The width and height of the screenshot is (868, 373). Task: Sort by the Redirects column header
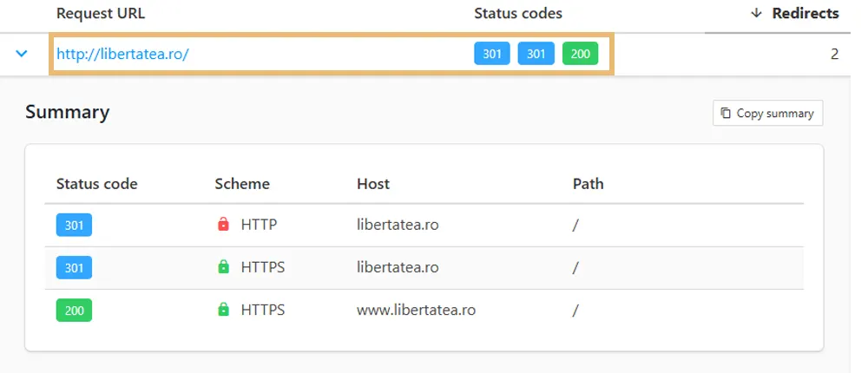[795, 13]
